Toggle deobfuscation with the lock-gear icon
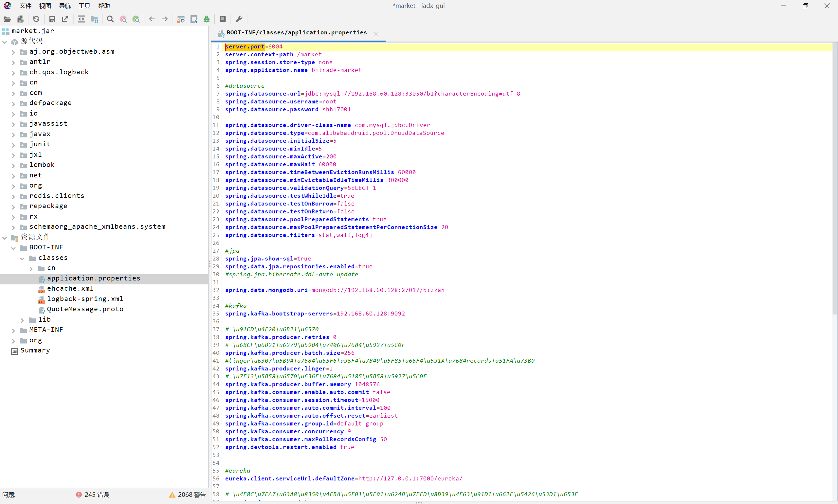Screen dimensions: 838x504 pyautogui.click(x=181, y=19)
